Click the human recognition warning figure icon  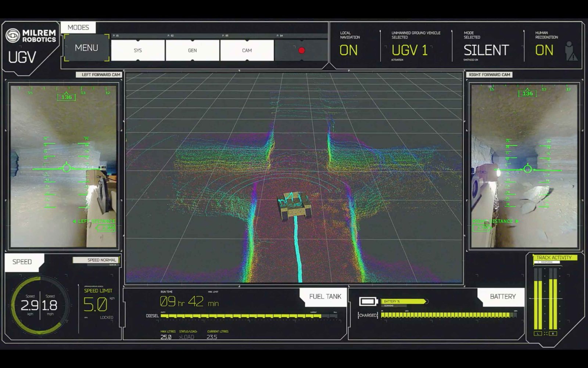coord(571,51)
